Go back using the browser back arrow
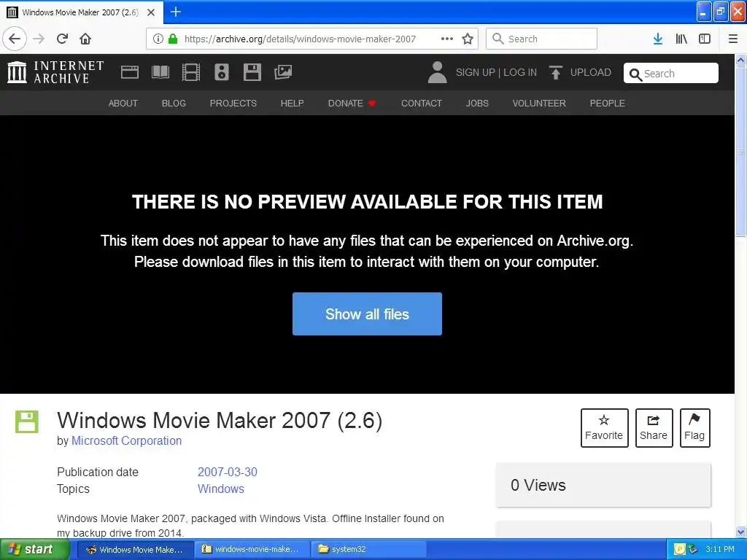747x560 pixels. click(x=15, y=39)
